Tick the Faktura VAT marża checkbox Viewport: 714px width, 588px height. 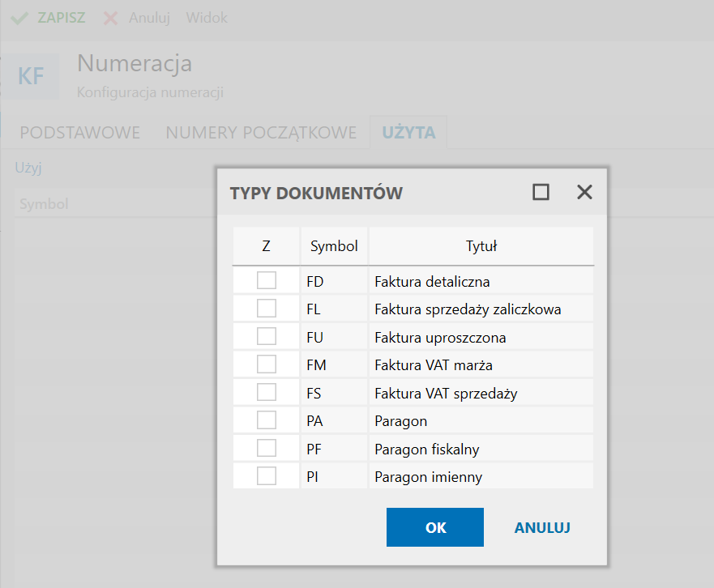pos(267,364)
